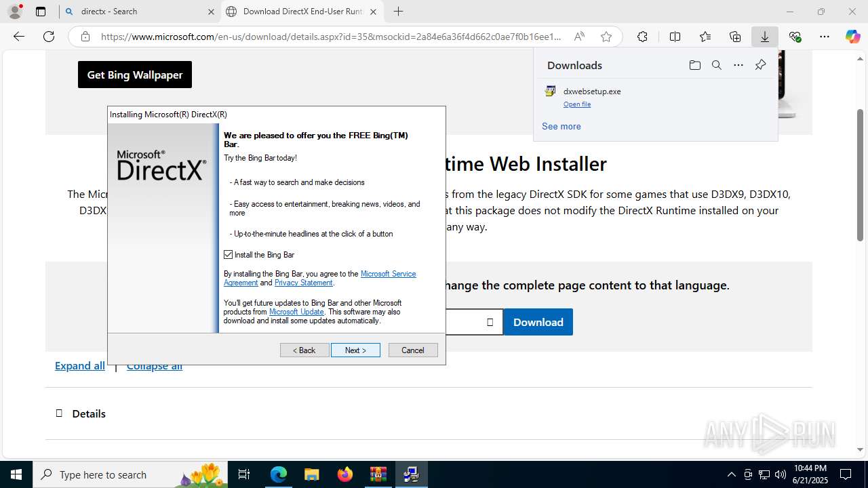Open Microsoft Update link
The width and height of the screenshot is (868, 488).
(296, 312)
